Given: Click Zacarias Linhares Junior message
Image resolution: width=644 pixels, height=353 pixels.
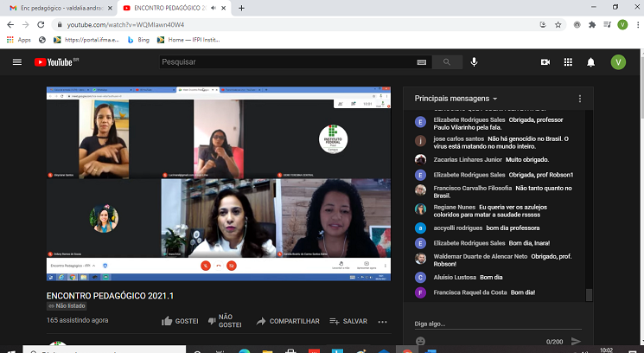Looking at the screenshot, I should (x=497, y=159).
